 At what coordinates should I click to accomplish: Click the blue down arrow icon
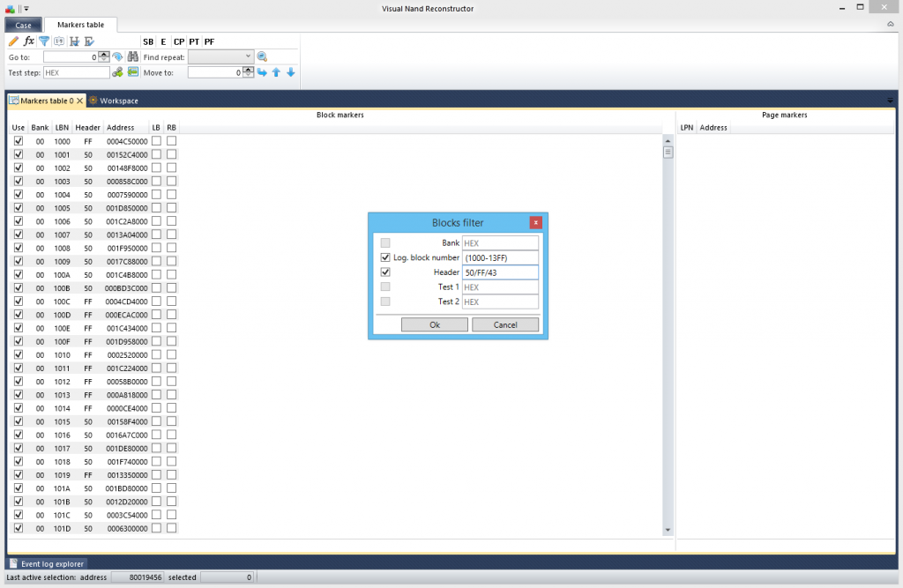point(291,72)
